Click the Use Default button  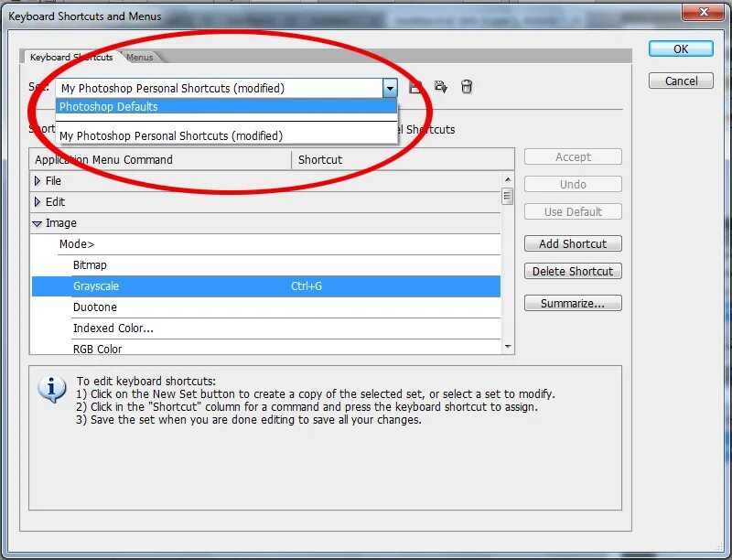(573, 212)
